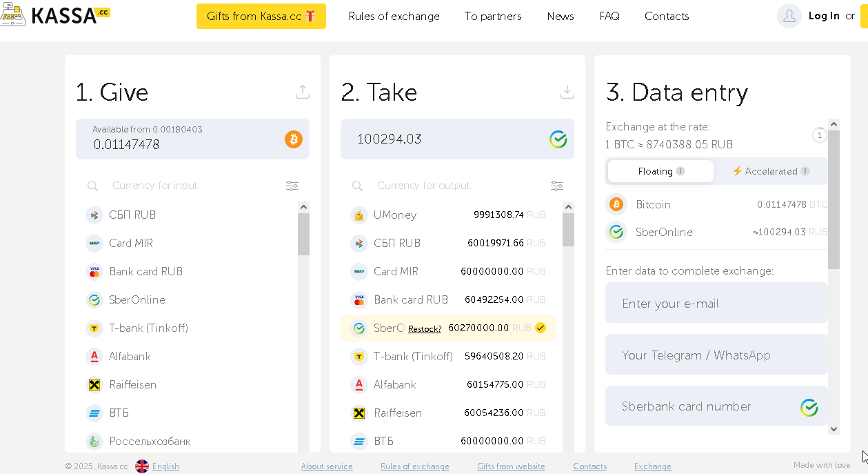Switch to Accelerated rate mode

coord(771,171)
